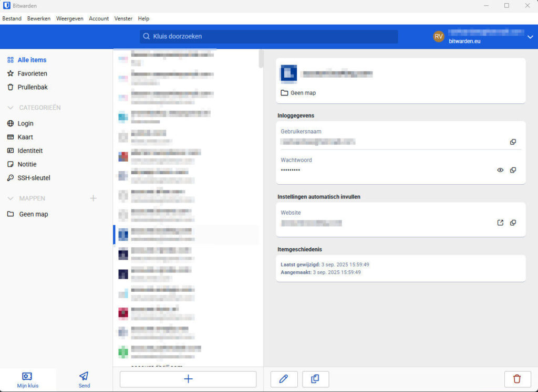Show the hidden password with eye icon
The width and height of the screenshot is (538, 392).
(500, 170)
